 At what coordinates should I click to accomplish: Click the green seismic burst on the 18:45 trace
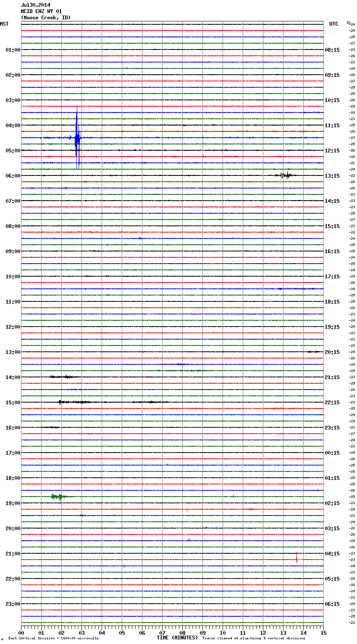(x=56, y=497)
